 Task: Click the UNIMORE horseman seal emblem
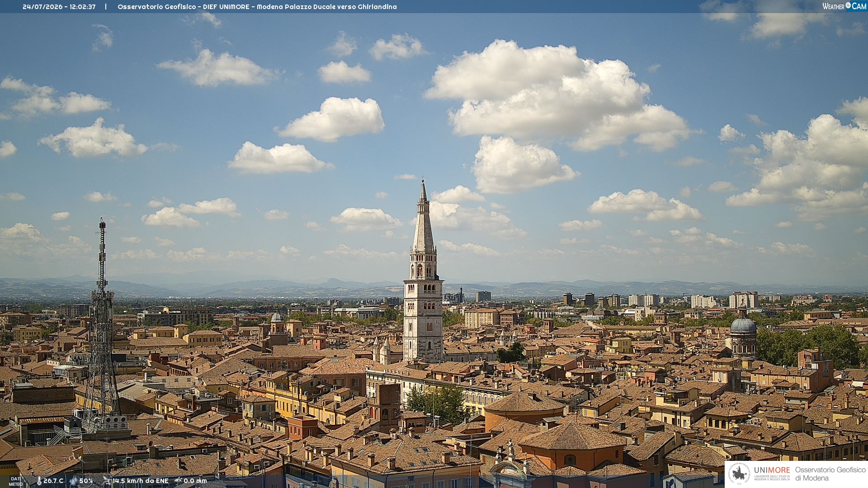click(x=740, y=474)
